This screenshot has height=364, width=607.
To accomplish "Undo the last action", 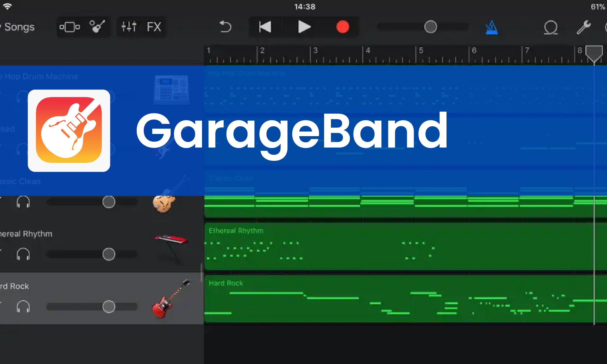I will point(225,27).
